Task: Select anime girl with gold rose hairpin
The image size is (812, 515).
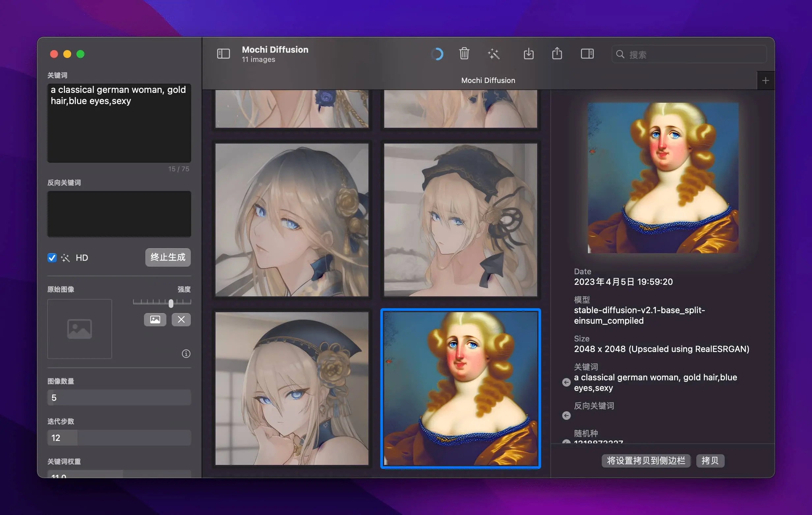Action: [292, 220]
